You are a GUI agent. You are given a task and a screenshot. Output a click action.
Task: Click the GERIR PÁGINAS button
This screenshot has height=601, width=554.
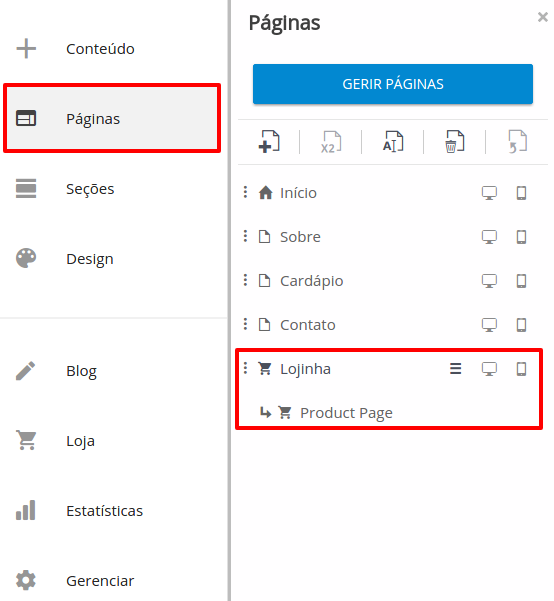tap(393, 84)
